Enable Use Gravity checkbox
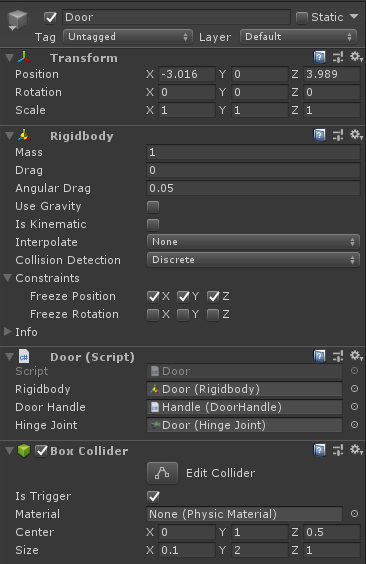Screen dimensions: 366x564 [x=153, y=206]
